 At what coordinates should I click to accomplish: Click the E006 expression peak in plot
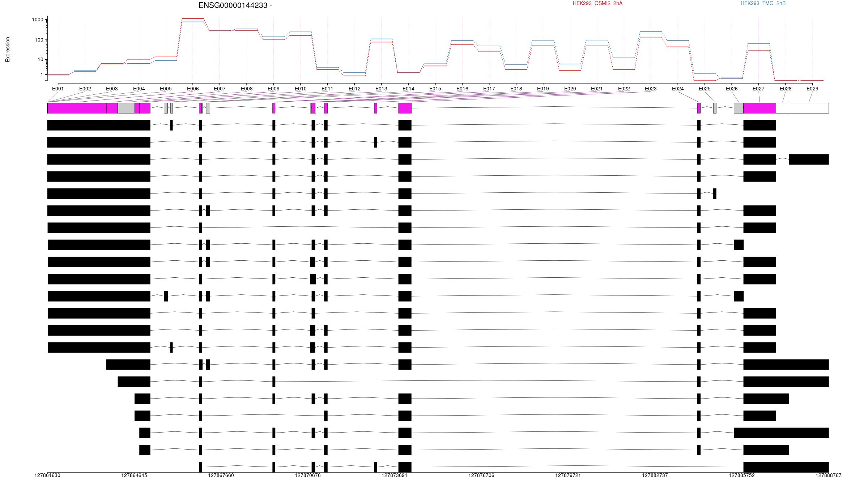click(193, 18)
